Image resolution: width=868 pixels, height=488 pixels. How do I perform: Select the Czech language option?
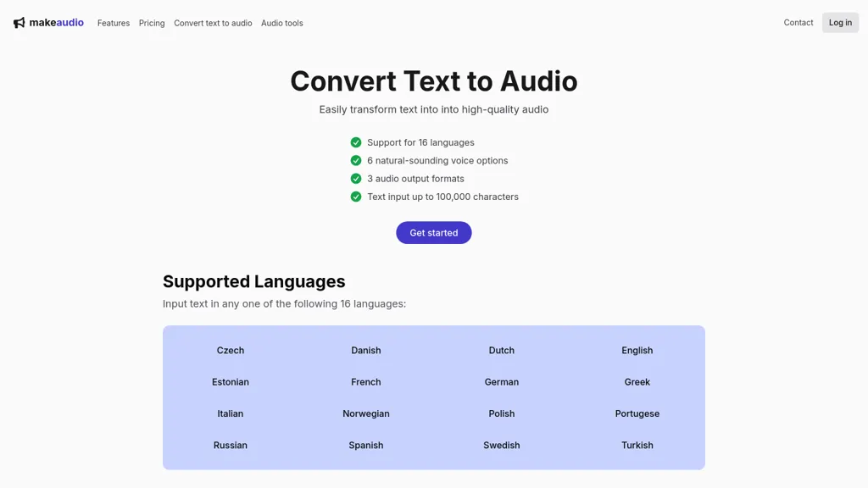click(230, 350)
